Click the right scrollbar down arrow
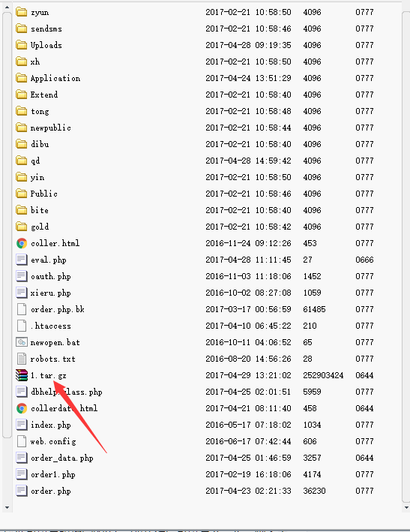This screenshot has width=410, height=532. point(406,508)
